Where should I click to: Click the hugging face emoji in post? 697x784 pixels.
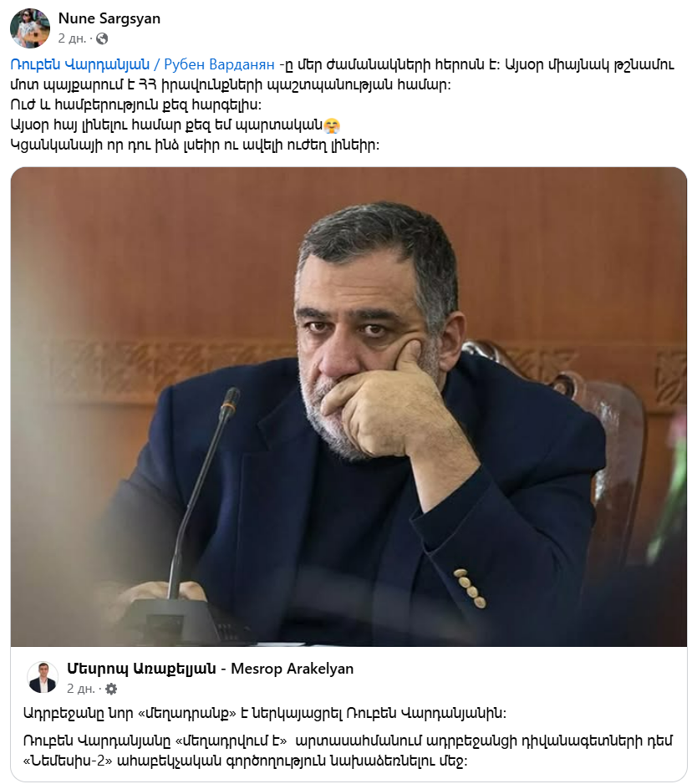tap(332, 125)
